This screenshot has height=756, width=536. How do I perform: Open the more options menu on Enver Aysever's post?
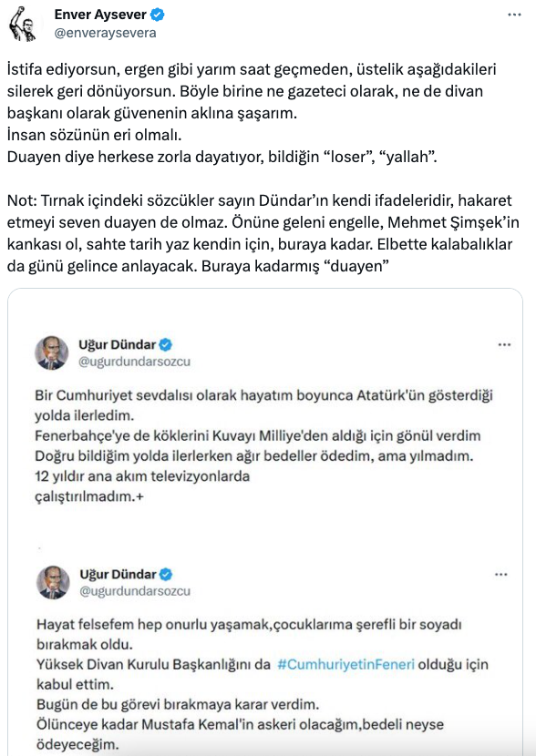tap(513, 13)
